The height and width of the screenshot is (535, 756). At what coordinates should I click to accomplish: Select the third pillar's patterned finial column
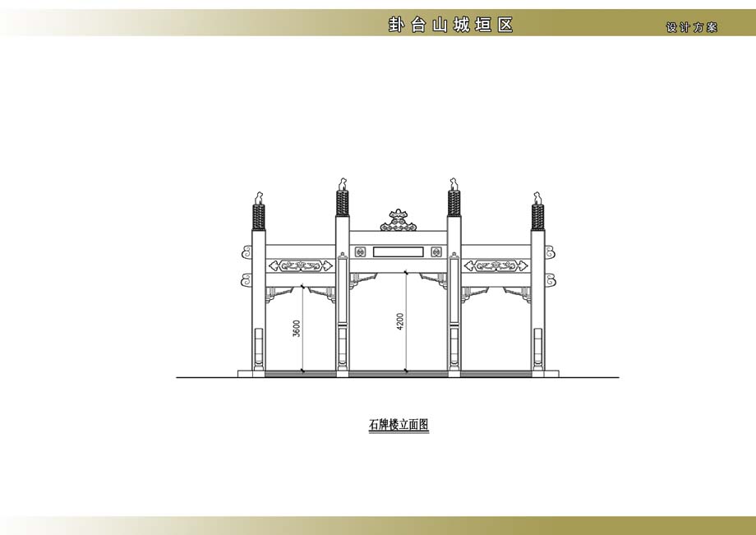tap(453, 202)
